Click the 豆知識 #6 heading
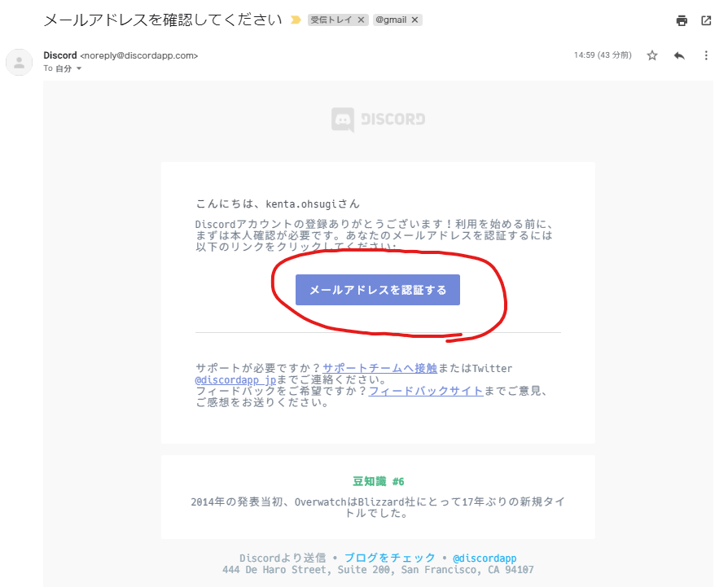This screenshot has height=587, width=728. point(378,482)
